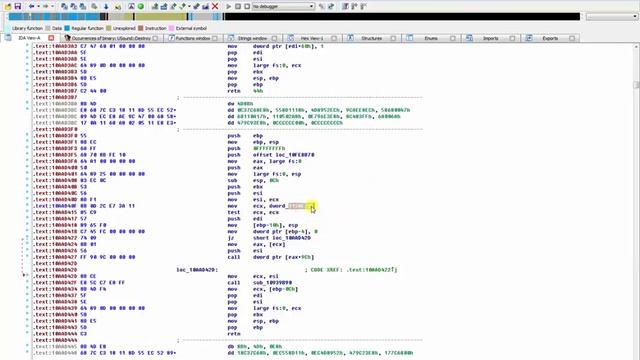This screenshot has height=360, width=640.
Task: Click the Open file toolbar icon
Action: pyautogui.click(x=8, y=6)
